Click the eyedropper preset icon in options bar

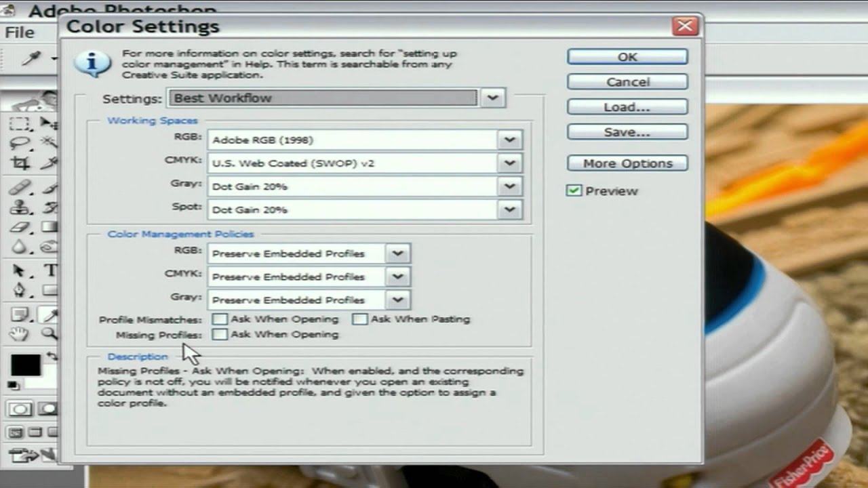[32, 59]
